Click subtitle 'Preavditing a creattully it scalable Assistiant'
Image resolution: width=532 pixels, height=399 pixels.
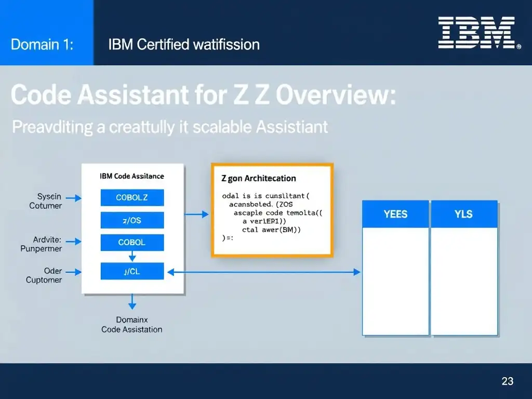pos(170,127)
